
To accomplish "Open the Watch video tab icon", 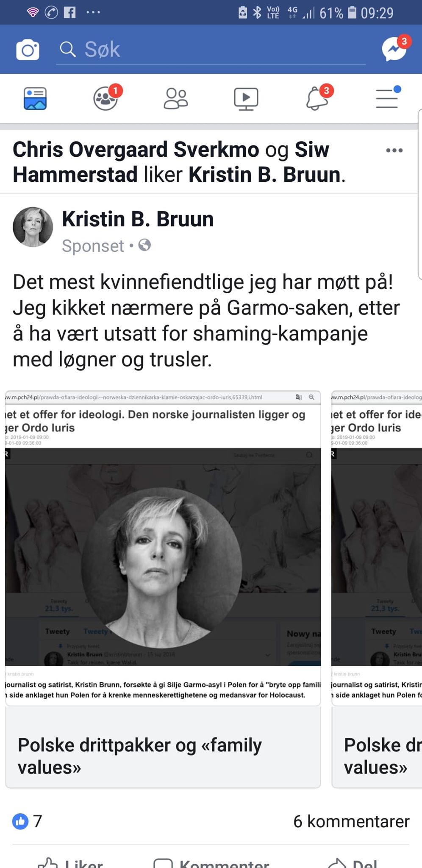I will coord(246,99).
